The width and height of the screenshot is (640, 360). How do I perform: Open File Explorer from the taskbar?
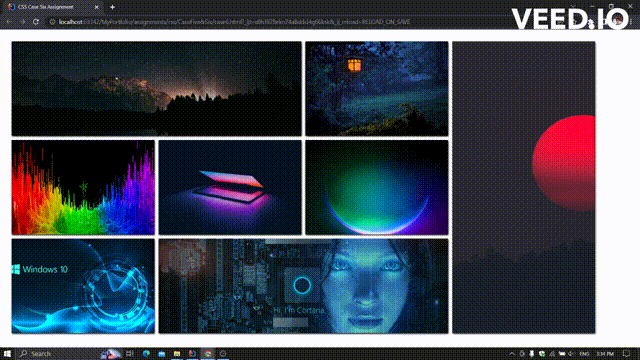(177, 353)
